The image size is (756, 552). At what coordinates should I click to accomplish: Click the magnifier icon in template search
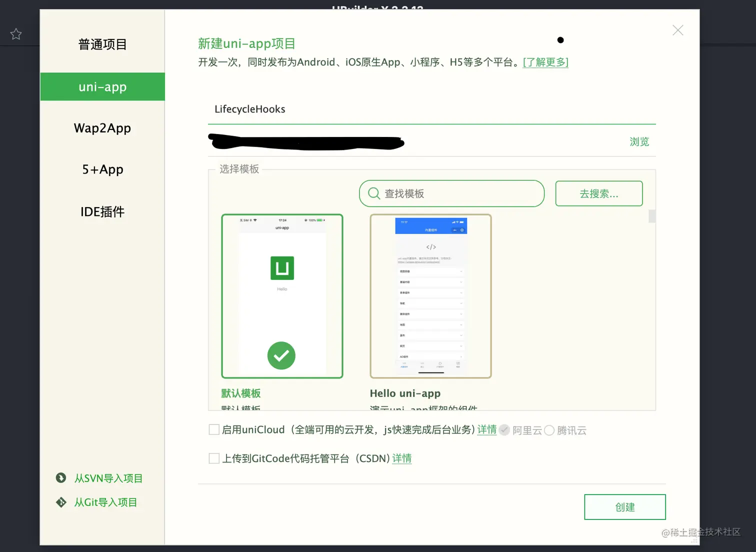pos(374,193)
